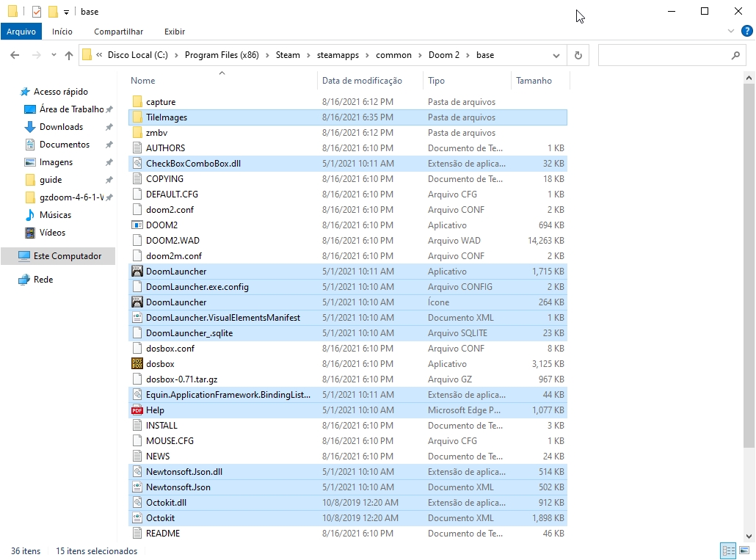Sort by Tipo column header
Viewport: 756px width, 560px height.
tap(436, 81)
